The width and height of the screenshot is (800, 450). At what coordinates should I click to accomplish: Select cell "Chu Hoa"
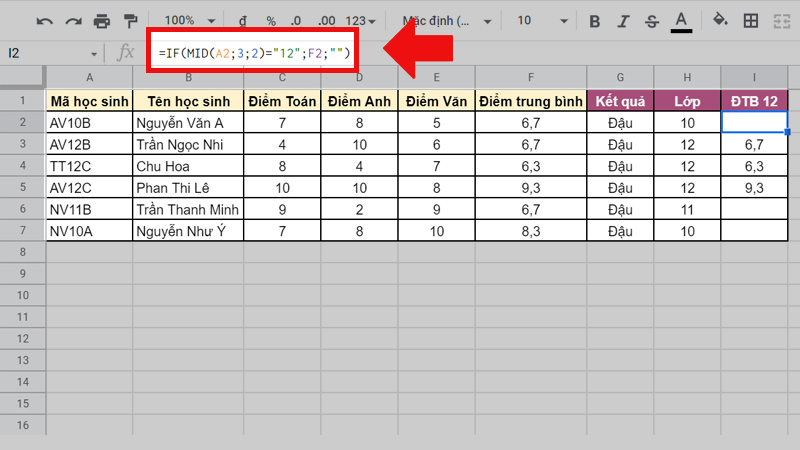point(188,166)
